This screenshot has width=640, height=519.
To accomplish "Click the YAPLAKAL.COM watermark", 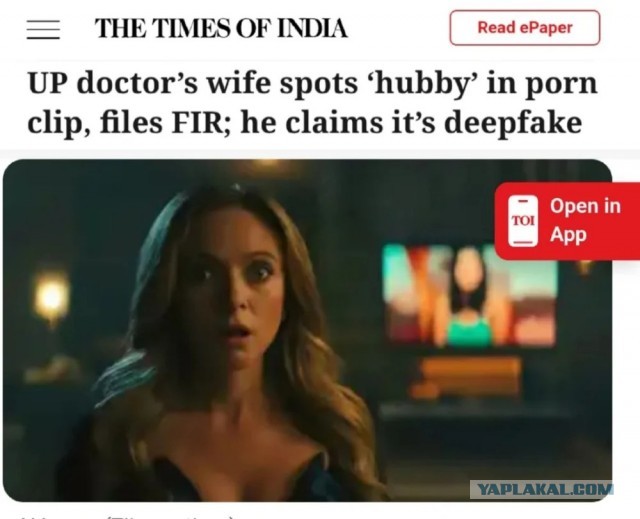I will [541, 489].
